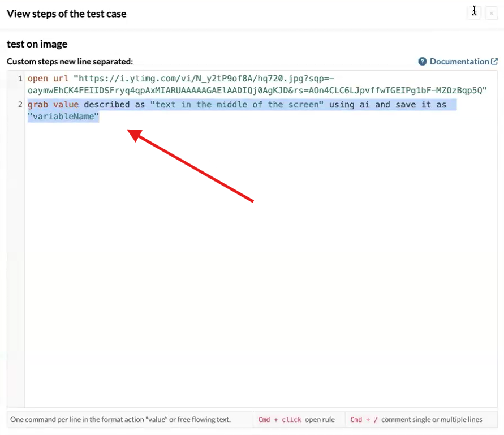Click the "test on image" test name

[37, 44]
